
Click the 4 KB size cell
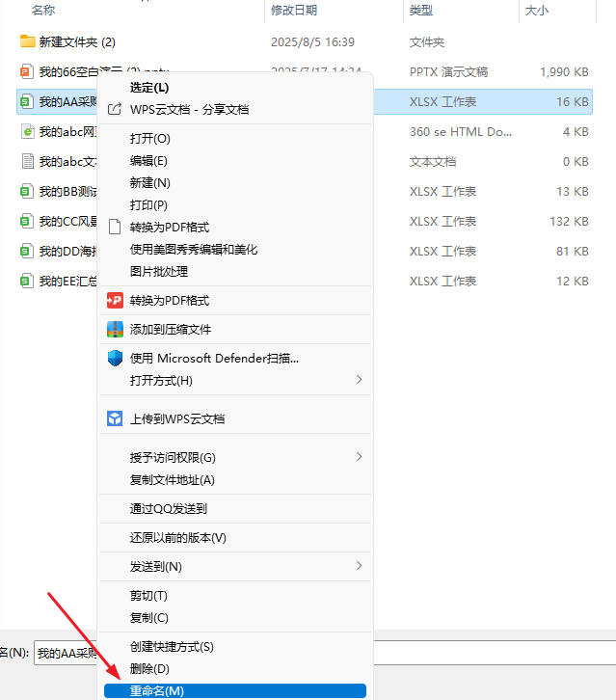[x=576, y=132]
